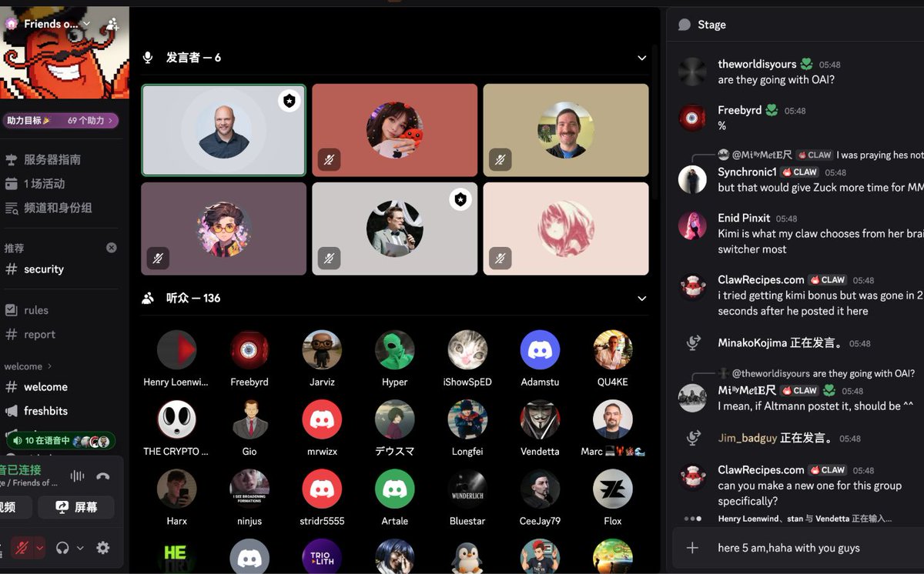Click the invite people icon in server header
This screenshot has width=924, height=574.
click(x=112, y=24)
